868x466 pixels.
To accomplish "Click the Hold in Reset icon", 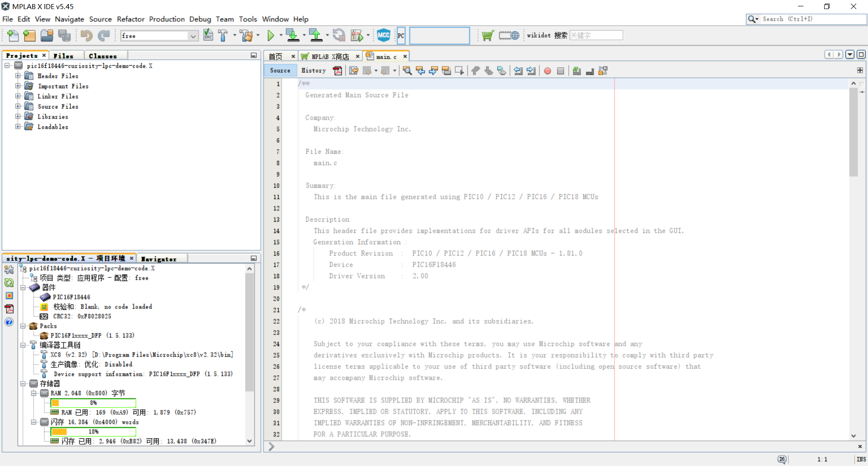I will click(x=339, y=35).
